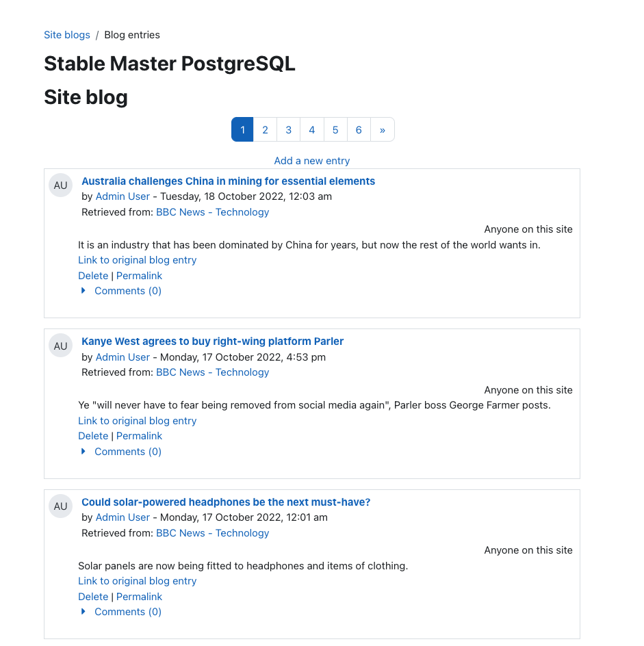The image size is (644, 646).
Task: Open BBC News - Technology source for Australia entry
Action: pyautogui.click(x=213, y=212)
